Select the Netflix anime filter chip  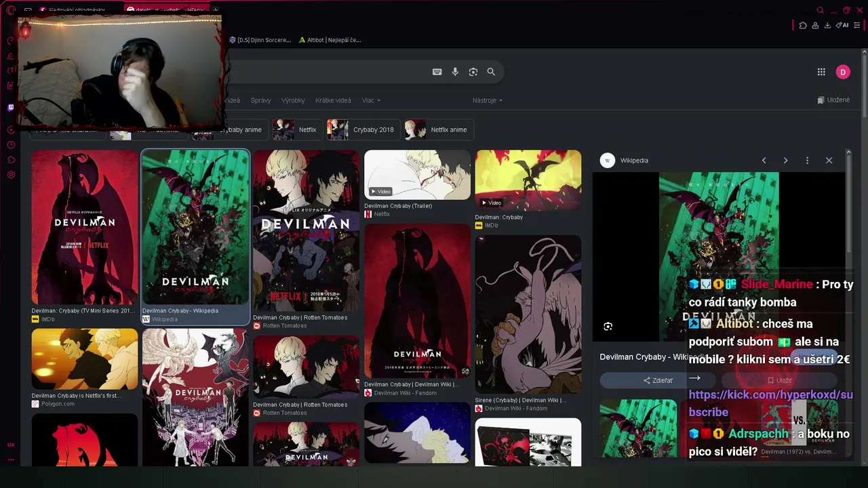click(438, 129)
